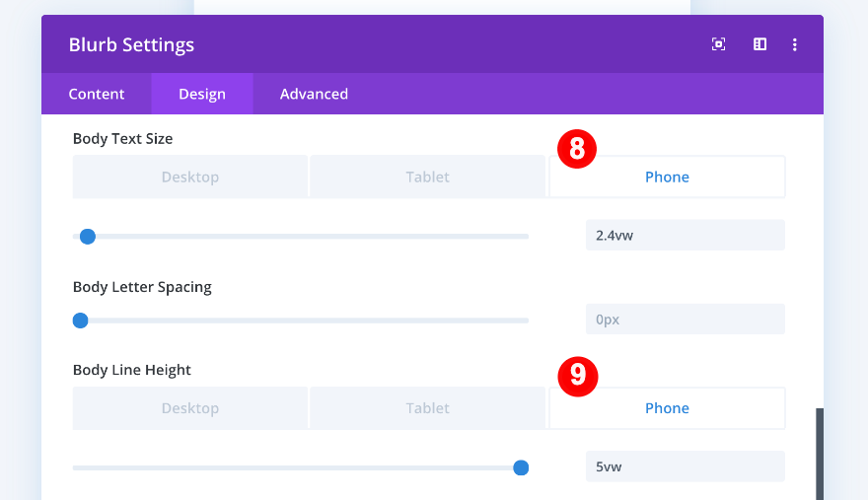Open the three-dot more options menu
868x500 pixels.
click(x=795, y=44)
